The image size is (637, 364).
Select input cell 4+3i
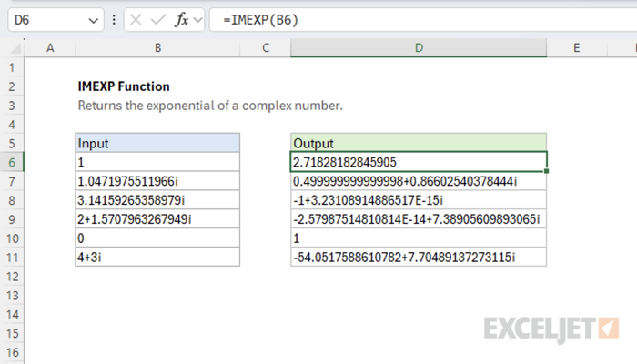click(x=157, y=258)
